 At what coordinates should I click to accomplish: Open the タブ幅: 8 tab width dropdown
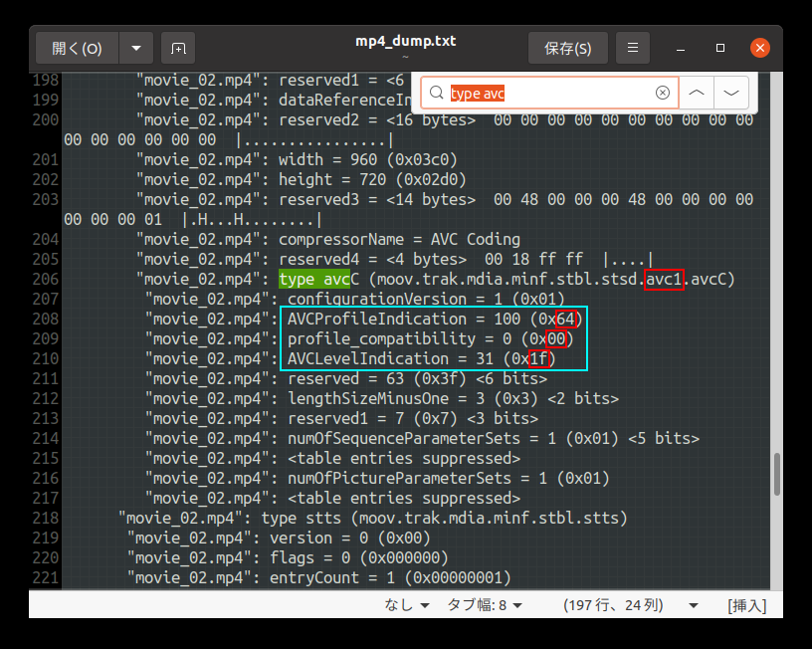pyautogui.click(x=485, y=605)
